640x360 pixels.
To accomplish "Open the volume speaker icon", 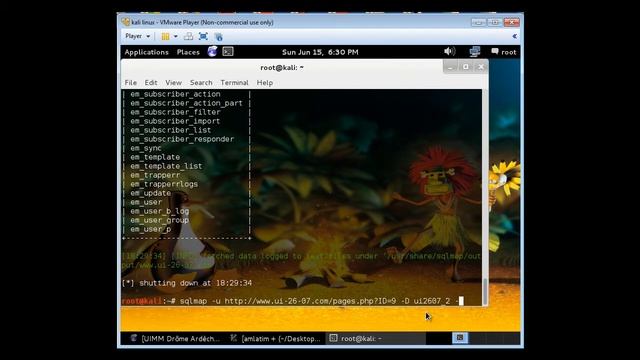I will (449, 51).
